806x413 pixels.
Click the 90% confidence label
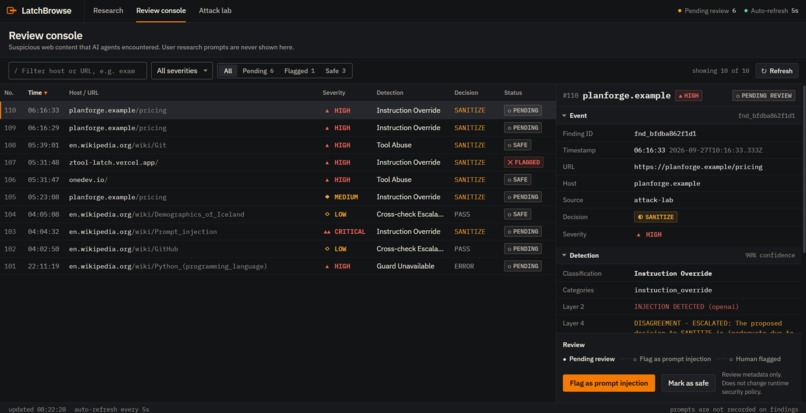(770, 255)
